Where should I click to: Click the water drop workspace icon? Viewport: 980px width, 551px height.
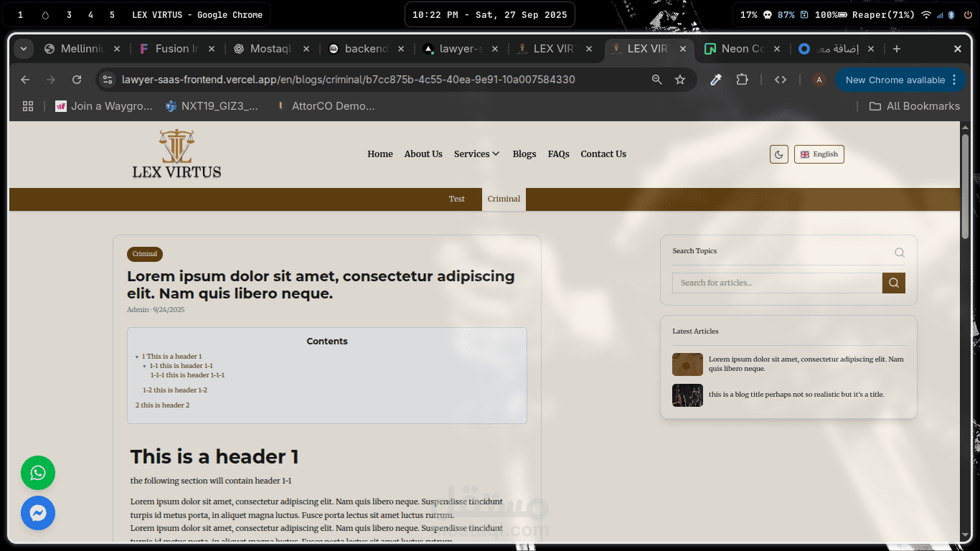(45, 14)
